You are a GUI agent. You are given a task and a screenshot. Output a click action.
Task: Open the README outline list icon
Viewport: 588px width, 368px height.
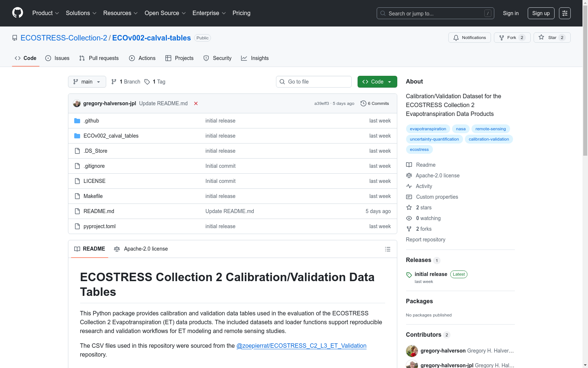(387, 249)
